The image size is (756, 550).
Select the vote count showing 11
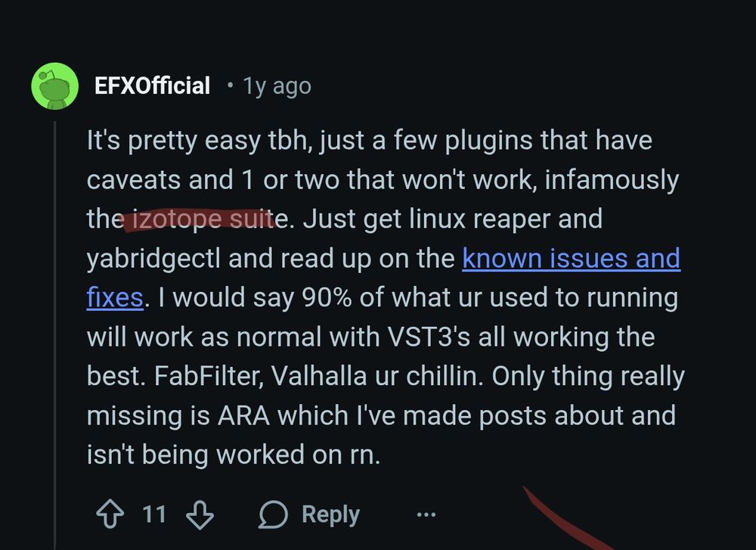click(154, 514)
